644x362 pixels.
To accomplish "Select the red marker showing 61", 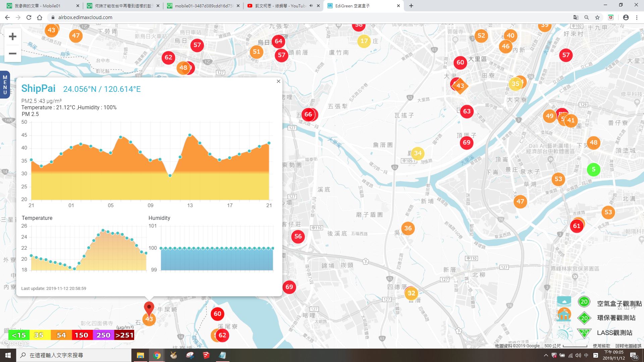I will 577,226.
